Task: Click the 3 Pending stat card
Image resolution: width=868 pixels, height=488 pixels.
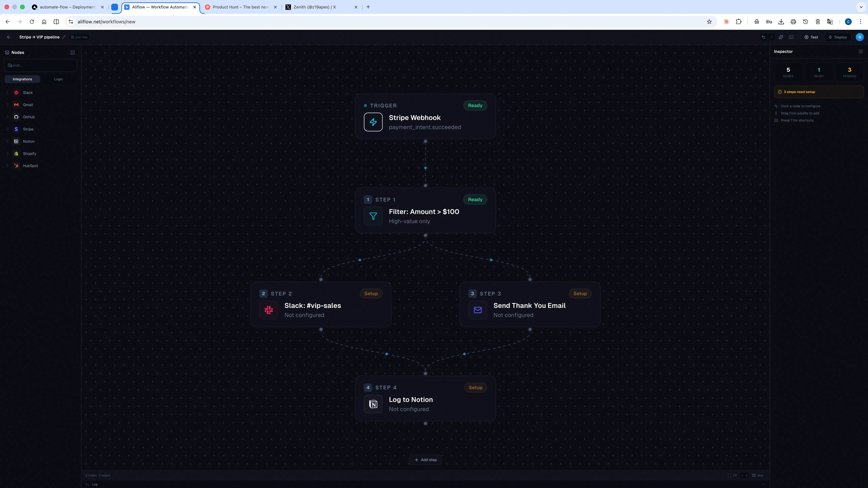Action: pyautogui.click(x=850, y=72)
